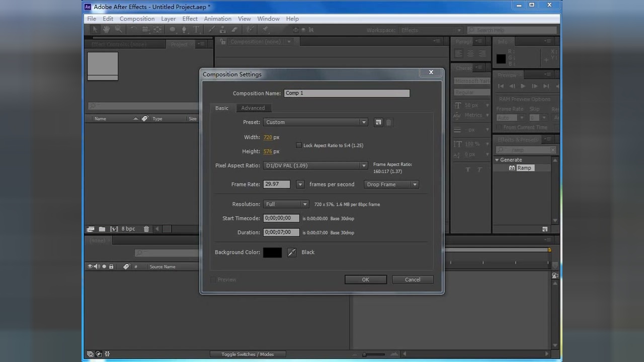Switch to the Advanced tab

[253, 108]
